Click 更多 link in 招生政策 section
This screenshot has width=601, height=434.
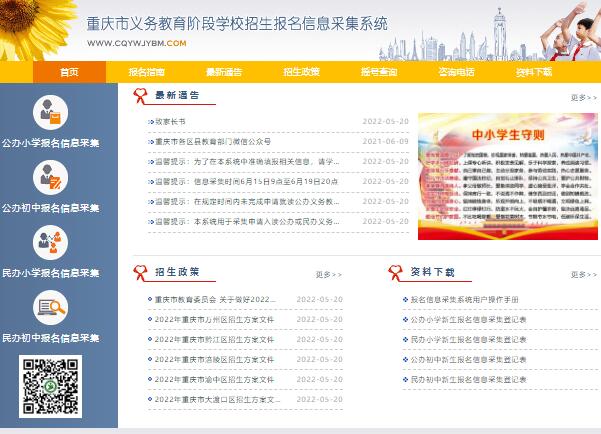pos(328,275)
